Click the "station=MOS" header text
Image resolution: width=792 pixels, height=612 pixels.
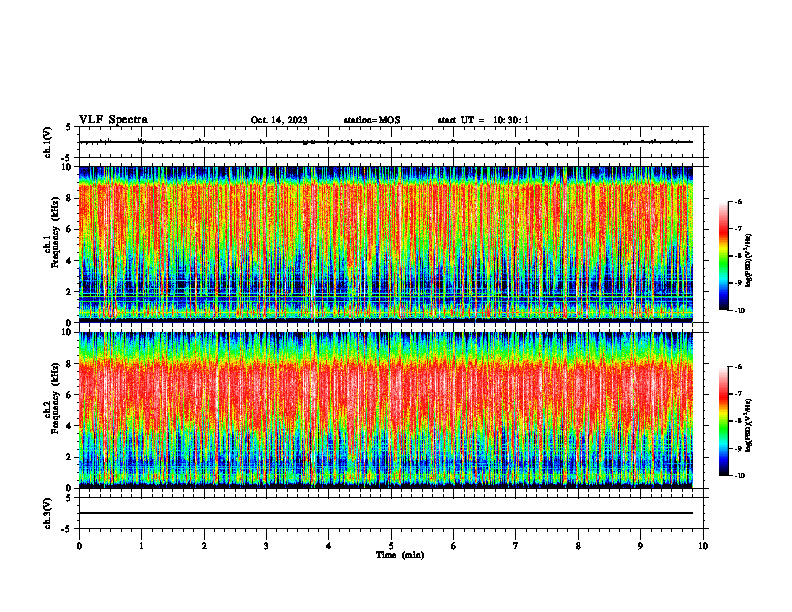click(x=372, y=120)
